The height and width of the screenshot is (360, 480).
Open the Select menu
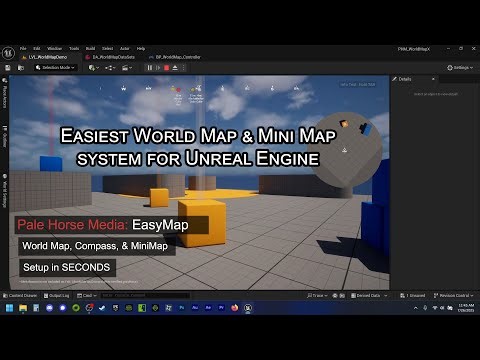pos(107,49)
